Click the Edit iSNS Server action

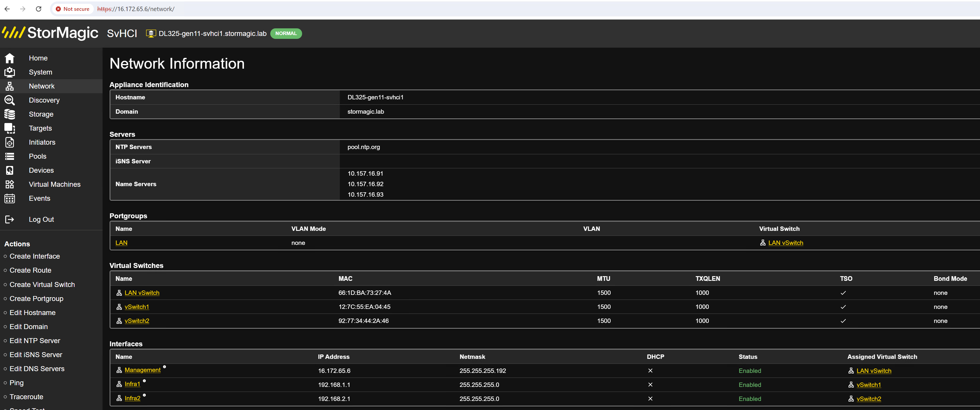click(x=36, y=355)
